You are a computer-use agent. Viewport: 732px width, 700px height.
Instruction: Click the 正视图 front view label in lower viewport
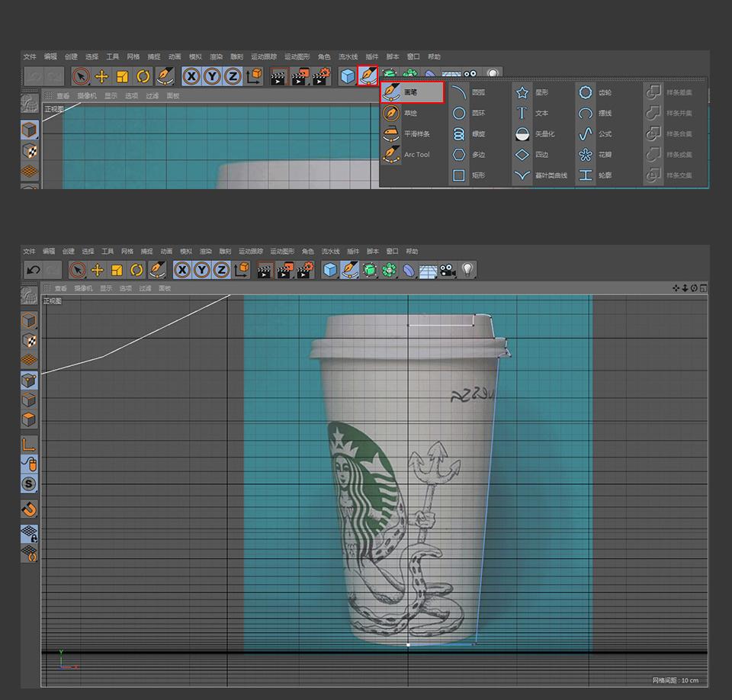[53, 301]
